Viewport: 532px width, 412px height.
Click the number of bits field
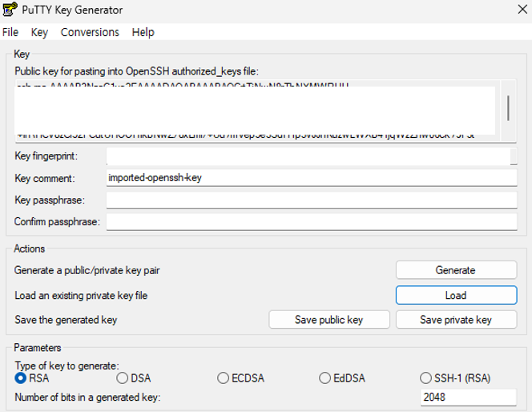(469, 397)
